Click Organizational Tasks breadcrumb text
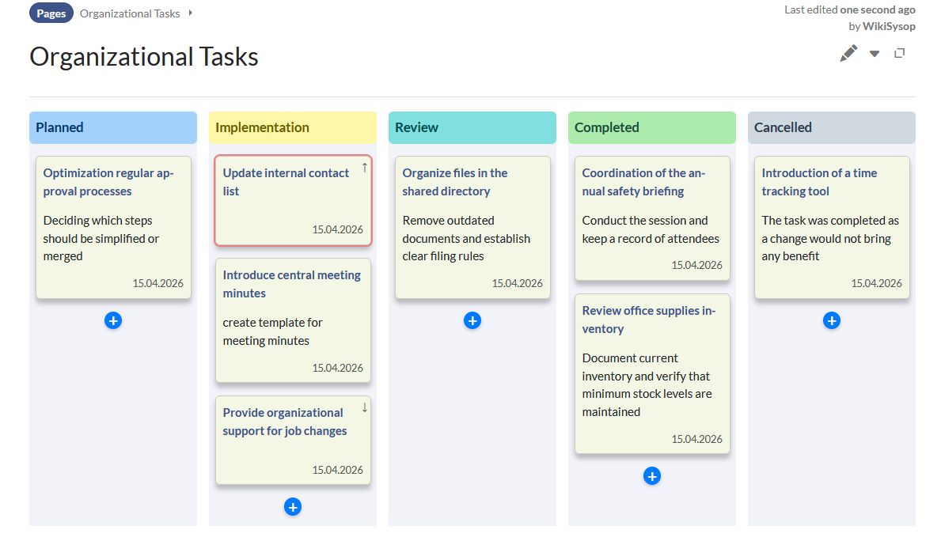Screen dimensions: 941x560 pos(130,13)
